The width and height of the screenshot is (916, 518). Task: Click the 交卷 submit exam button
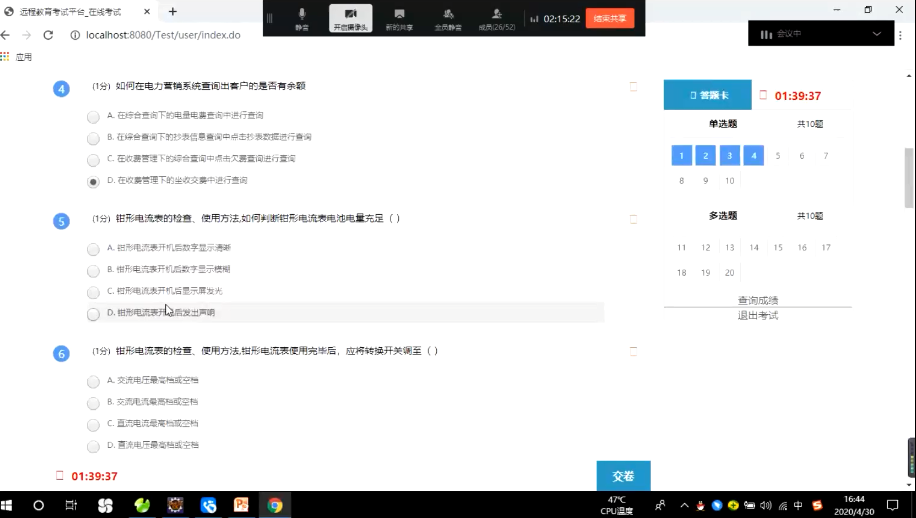(x=623, y=476)
